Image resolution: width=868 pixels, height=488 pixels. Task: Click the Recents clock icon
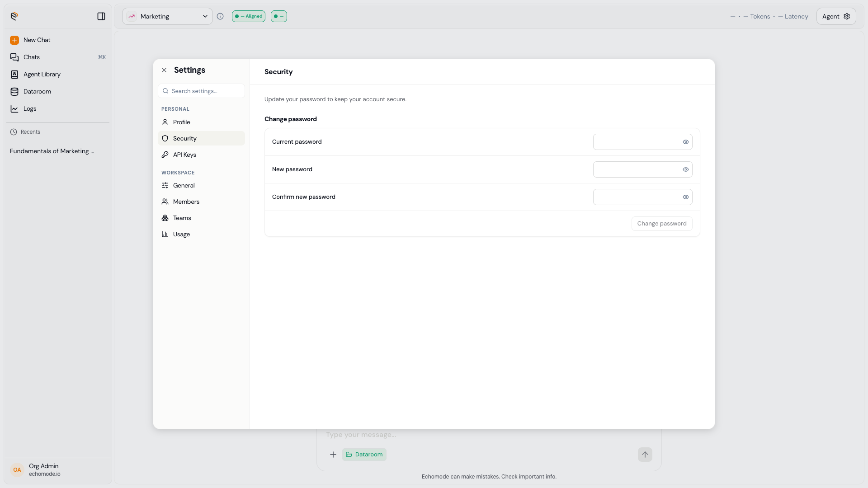coord(14,132)
